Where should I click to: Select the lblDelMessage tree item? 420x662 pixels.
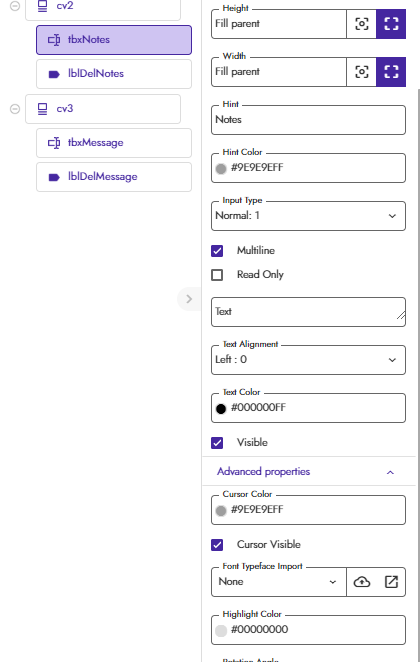coord(114,177)
